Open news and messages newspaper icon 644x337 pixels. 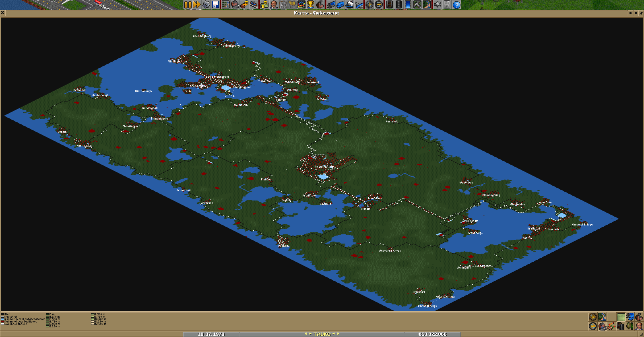tap(447, 5)
